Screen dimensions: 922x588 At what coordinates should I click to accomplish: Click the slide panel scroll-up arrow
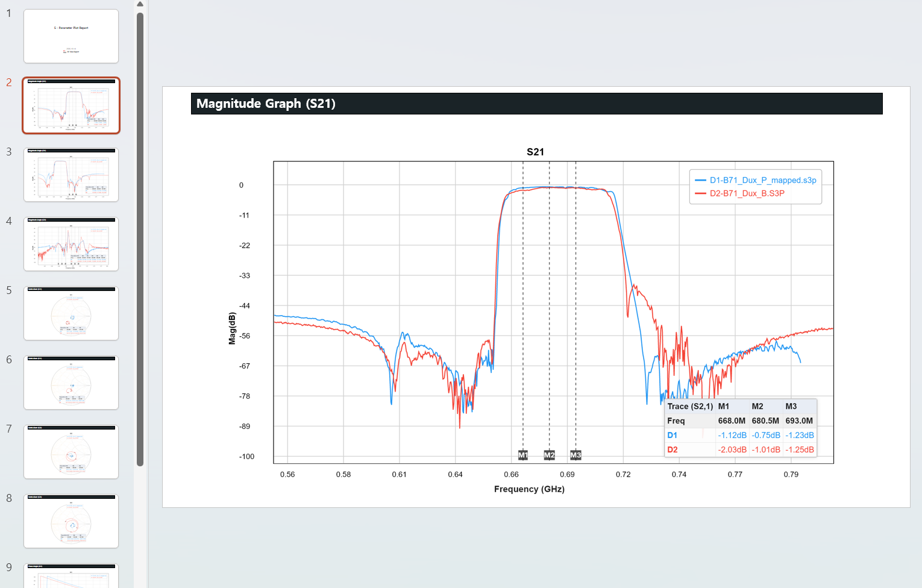pyautogui.click(x=140, y=4)
